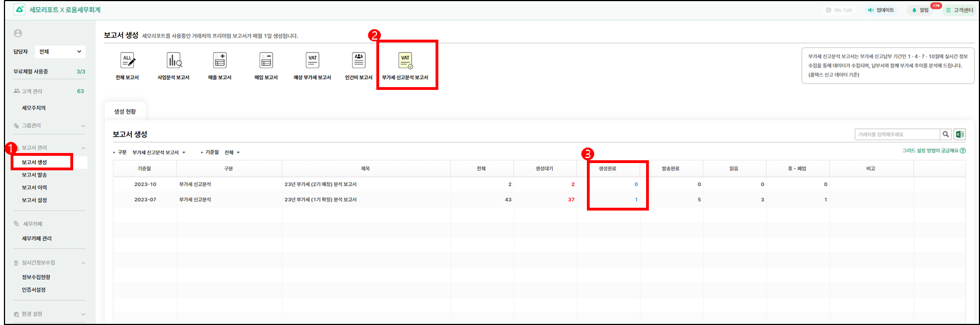The height and width of the screenshot is (325, 980).
Task: Click the 거래처 search input field
Action: tap(897, 135)
